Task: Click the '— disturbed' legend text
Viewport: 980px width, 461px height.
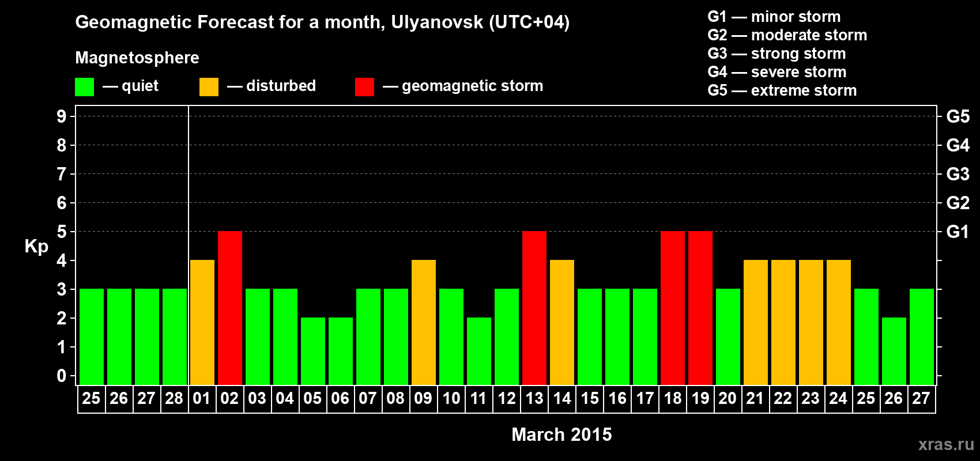Action: (x=272, y=86)
